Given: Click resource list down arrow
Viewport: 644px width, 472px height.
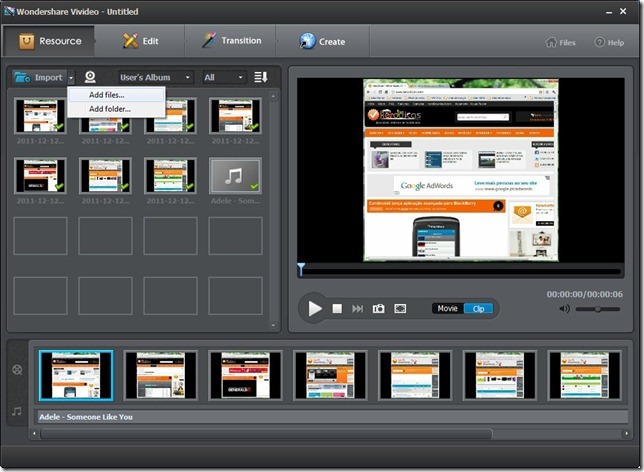Looking at the screenshot, I should coord(274,325).
